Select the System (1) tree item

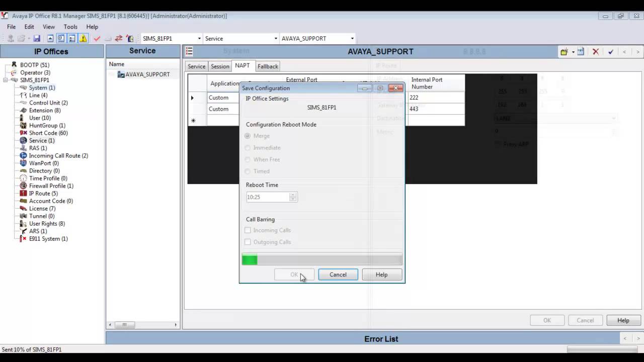(42, 87)
